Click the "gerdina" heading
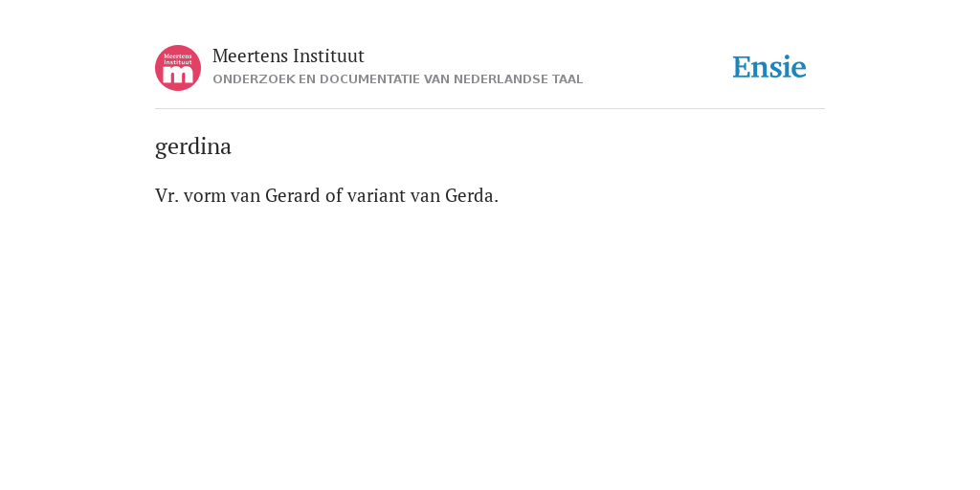Image resolution: width=980 pixels, height=490 pixels. click(193, 146)
